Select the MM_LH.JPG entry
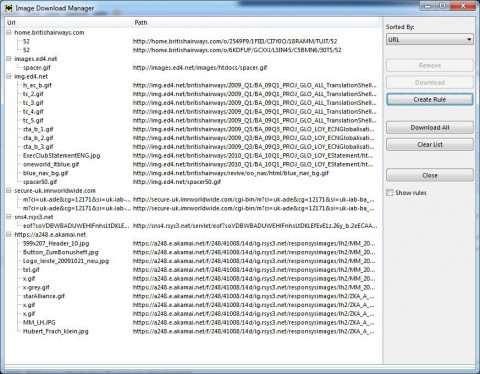This screenshot has width=480, height=374. click(39, 323)
